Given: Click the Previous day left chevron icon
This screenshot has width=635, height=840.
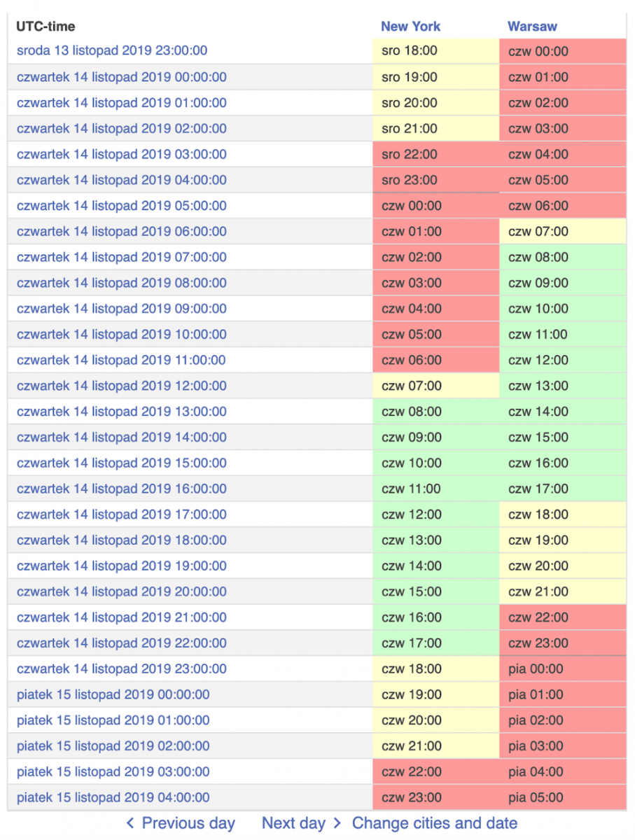Looking at the screenshot, I should 130,823.
